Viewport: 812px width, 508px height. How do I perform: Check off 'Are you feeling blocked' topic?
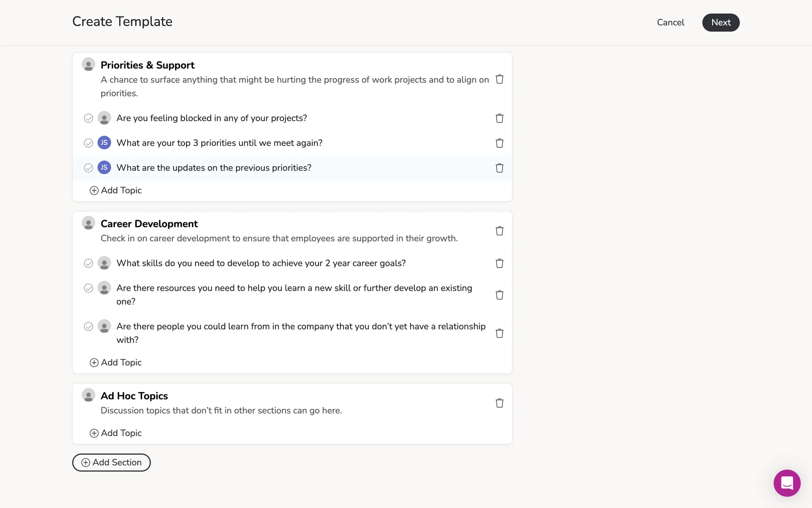(x=88, y=118)
